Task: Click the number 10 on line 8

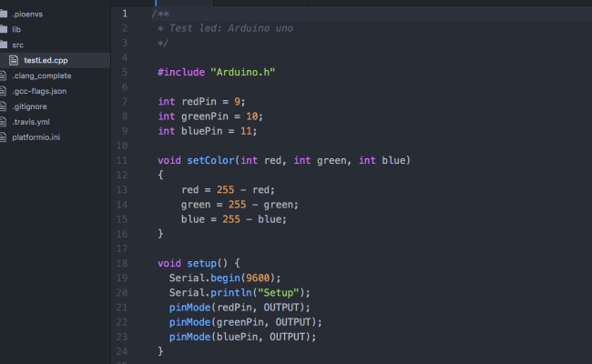Action: pyautogui.click(x=251, y=116)
